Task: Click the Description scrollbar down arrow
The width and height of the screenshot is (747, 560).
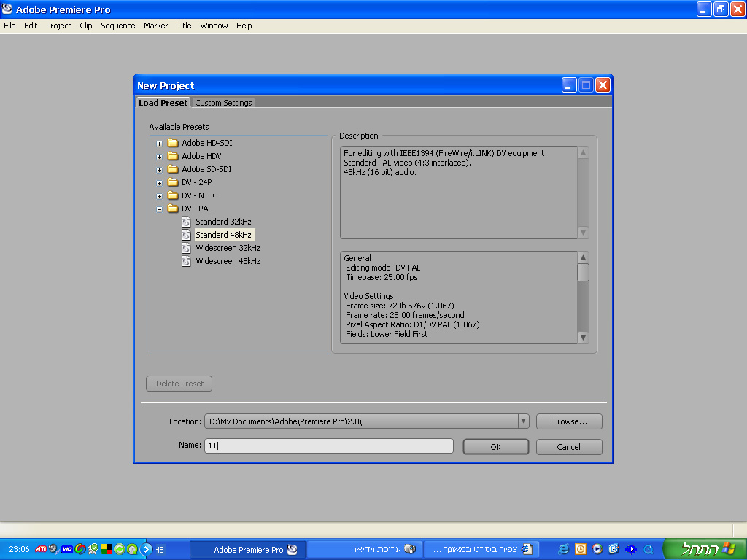Action: (x=583, y=233)
